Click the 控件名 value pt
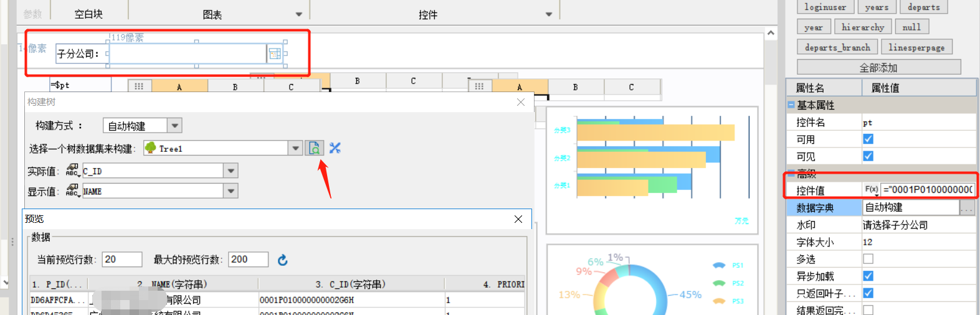The height and width of the screenshot is (315, 980). 918,123
